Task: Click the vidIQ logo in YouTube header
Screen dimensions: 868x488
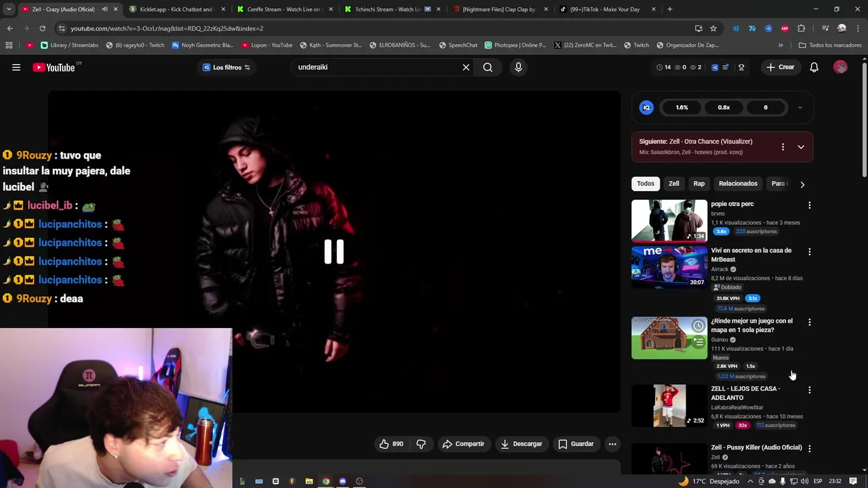Action: 715,67
